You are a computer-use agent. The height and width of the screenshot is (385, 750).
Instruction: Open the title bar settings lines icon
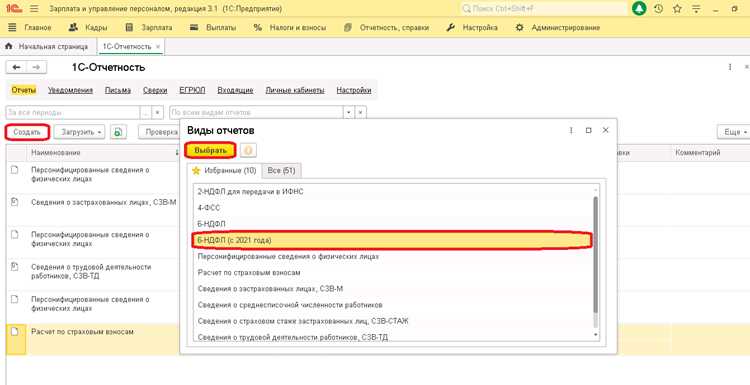click(x=696, y=9)
